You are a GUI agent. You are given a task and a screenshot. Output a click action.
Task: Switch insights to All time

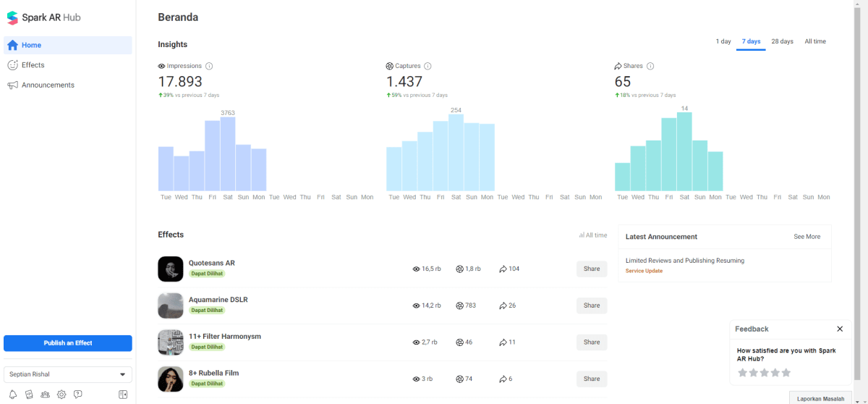[x=815, y=41]
